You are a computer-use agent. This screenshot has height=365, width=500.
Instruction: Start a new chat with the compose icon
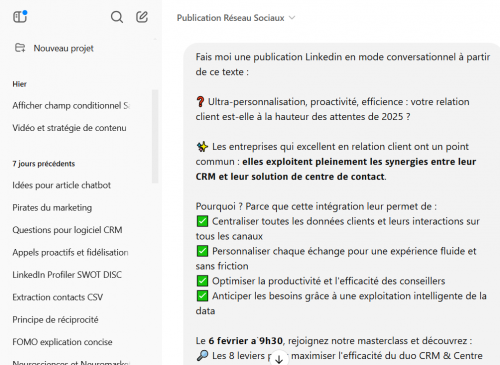pyautogui.click(x=142, y=17)
